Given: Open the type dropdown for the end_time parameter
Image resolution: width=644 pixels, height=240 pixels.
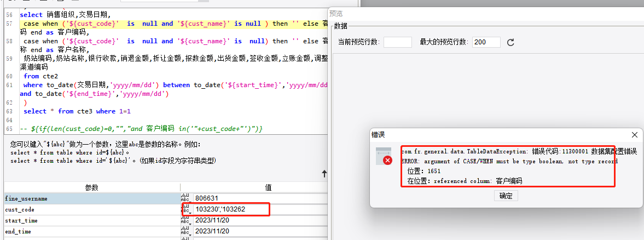Looking at the screenshot, I should (185, 231).
